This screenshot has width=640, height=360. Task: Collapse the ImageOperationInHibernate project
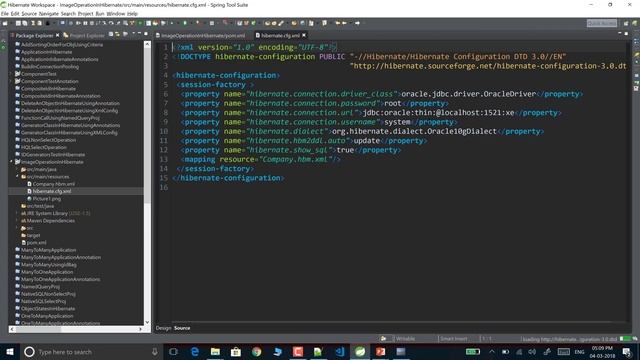point(11,162)
